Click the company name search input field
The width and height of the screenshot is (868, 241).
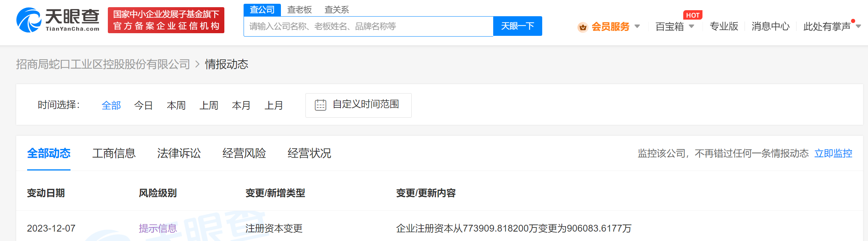point(368,26)
